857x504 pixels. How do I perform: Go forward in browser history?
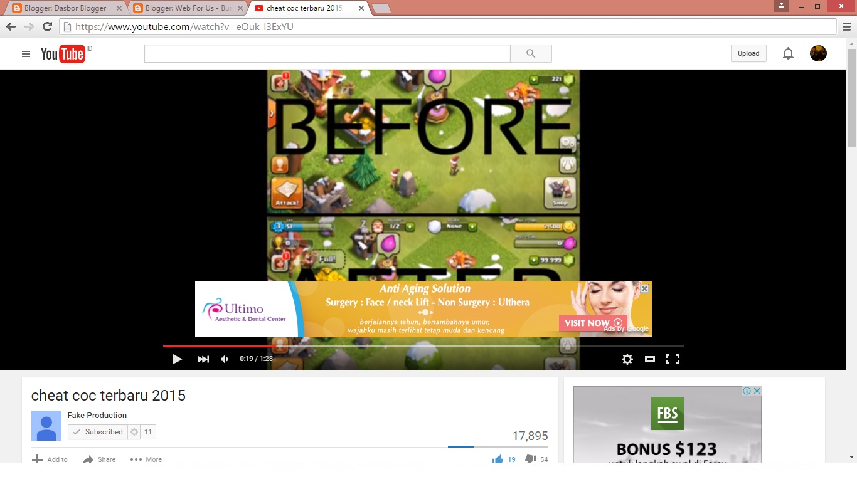click(29, 27)
